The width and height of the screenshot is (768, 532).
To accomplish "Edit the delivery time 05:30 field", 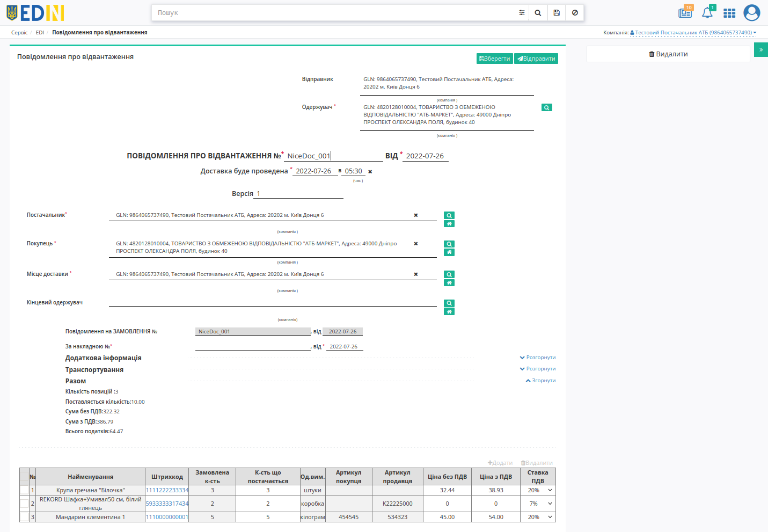I will point(354,171).
